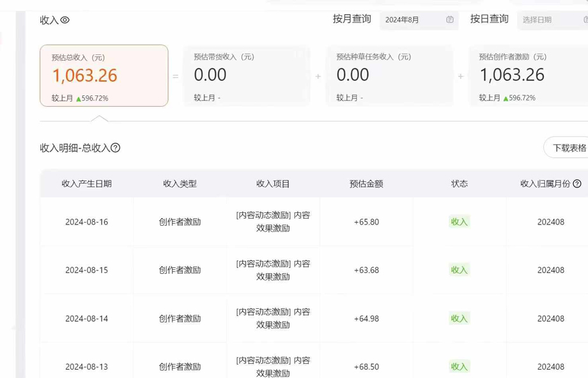588x378 pixels.
Task: Click the 下载表格 button
Action: [568, 148]
